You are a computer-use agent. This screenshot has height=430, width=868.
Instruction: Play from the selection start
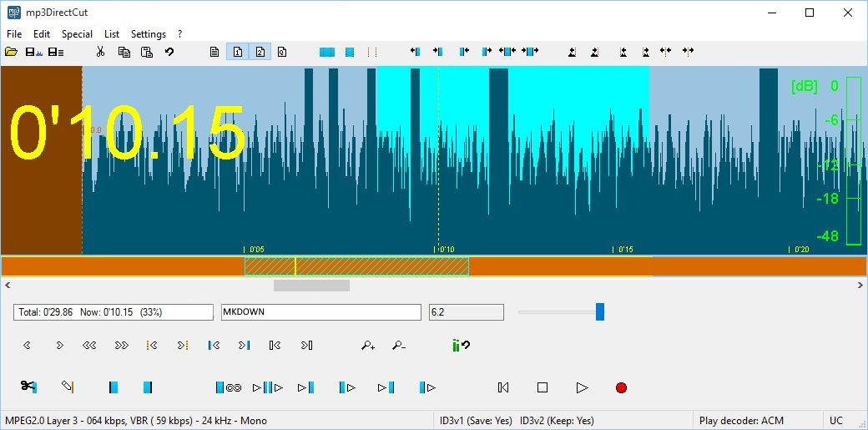(348, 387)
